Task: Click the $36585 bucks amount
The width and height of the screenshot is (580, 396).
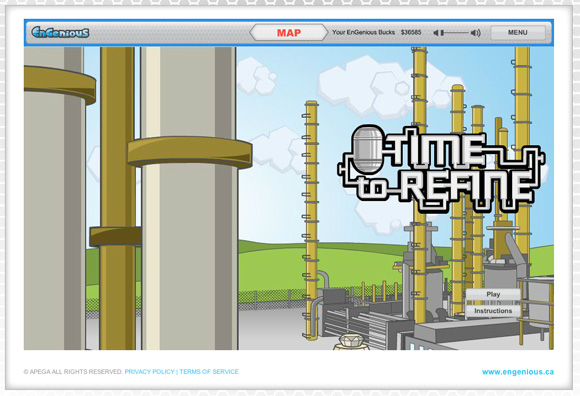Action: pyautogui.click(x=411, y=33)
